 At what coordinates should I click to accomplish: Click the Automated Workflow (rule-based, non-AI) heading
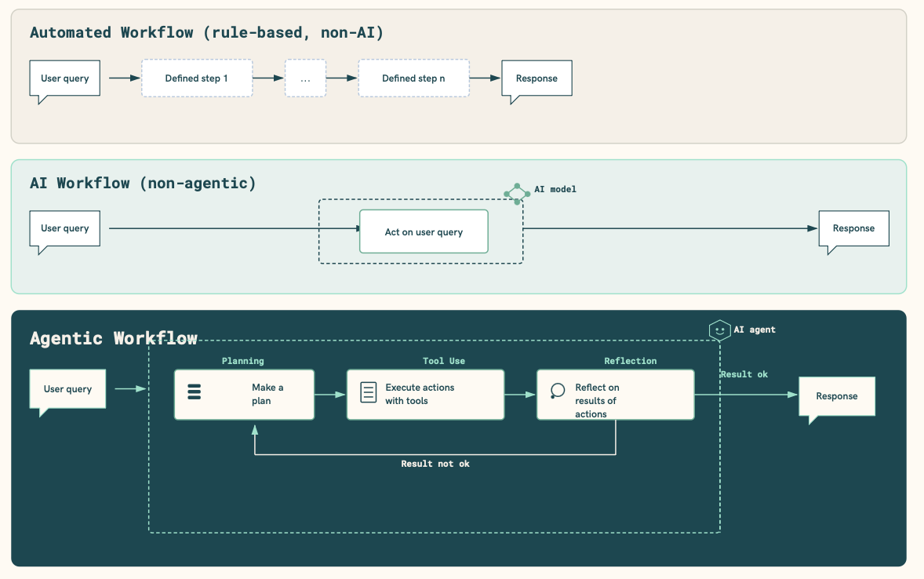point(207,32)
